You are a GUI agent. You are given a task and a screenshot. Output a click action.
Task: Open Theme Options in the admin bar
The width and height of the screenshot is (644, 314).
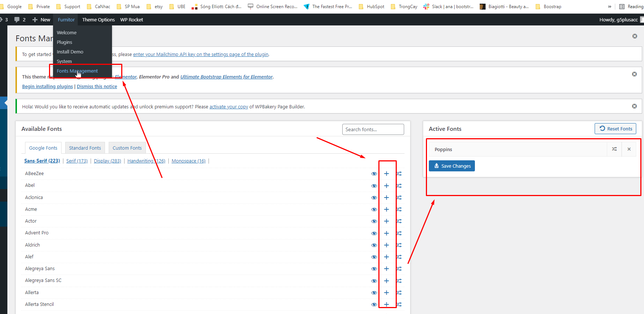(x=98, y=20)
